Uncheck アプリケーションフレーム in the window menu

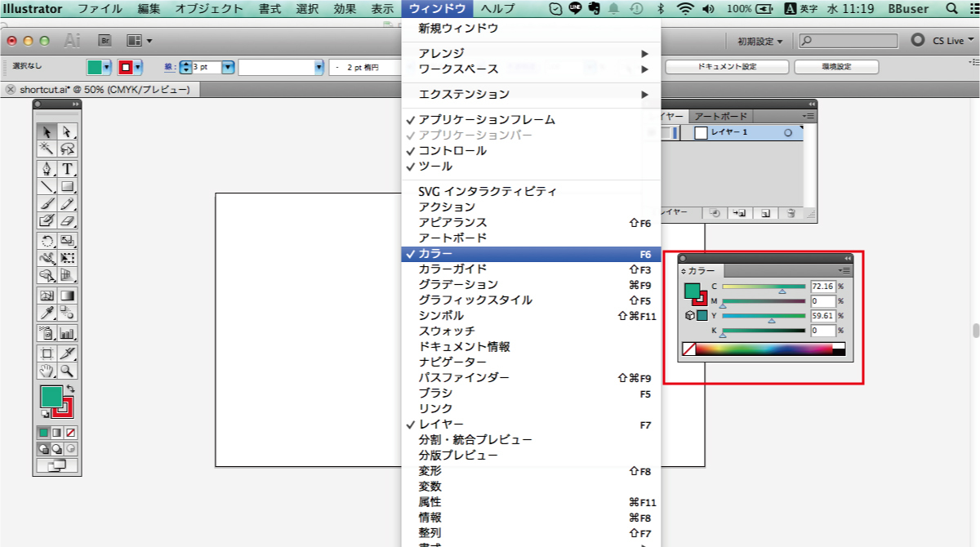(531, 119)
